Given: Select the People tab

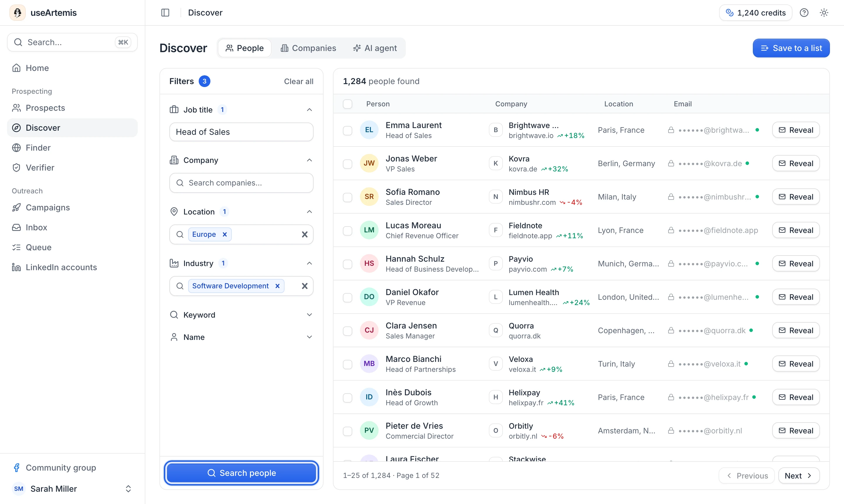Looking at the screenshot, I should [244, 48].
